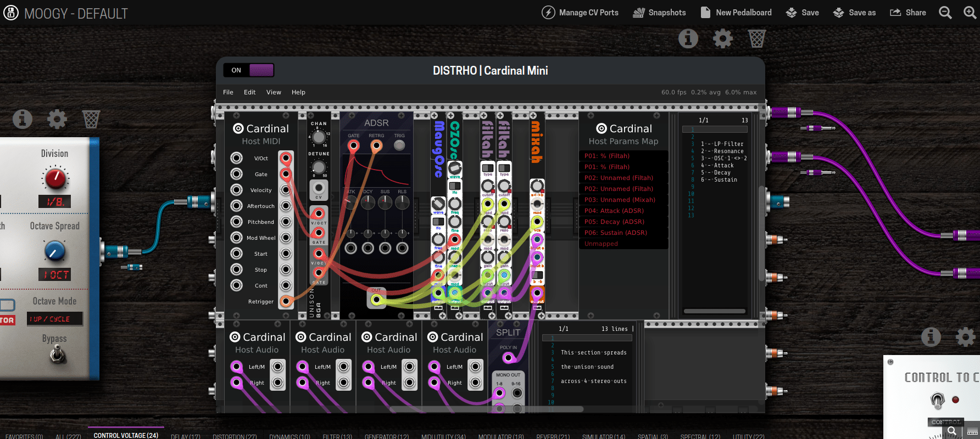Show info icon of Control To CV pedal
980x439 pixels.
931,337
